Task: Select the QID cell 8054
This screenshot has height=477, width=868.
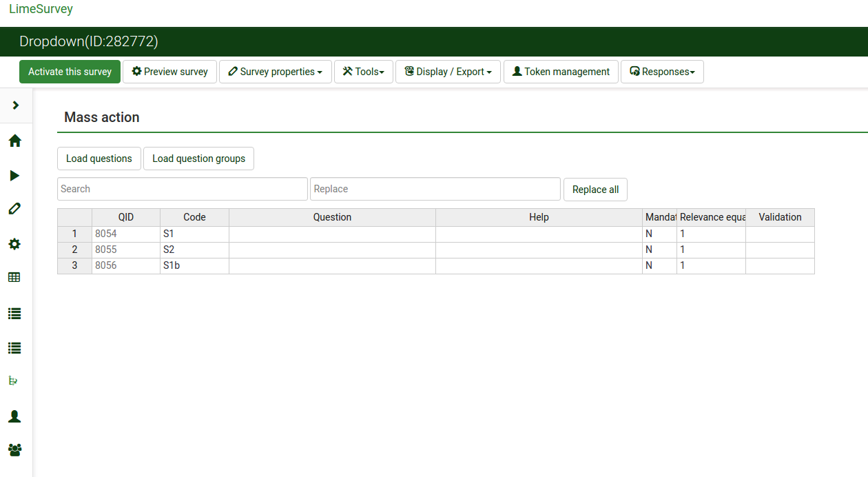Action: [126, 234]
